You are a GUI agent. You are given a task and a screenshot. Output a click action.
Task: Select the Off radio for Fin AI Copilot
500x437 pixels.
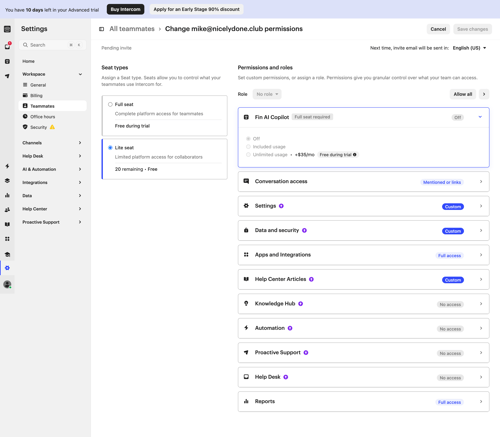pyautogui.click(x=248, y=139)
